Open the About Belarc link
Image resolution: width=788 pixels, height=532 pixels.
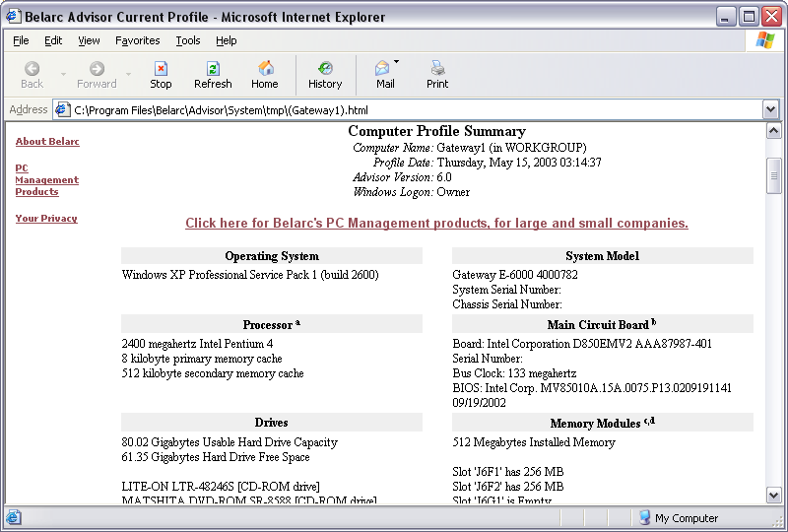pos(47,141)
